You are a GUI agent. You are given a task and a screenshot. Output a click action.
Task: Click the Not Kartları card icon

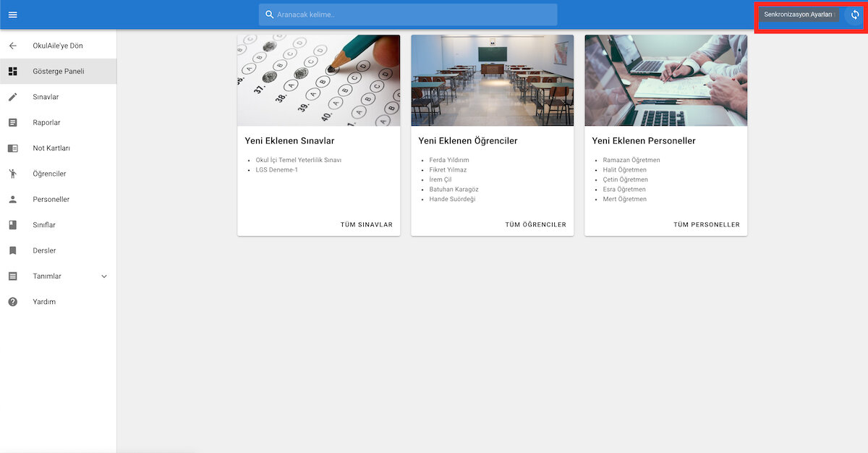[12, 148]
